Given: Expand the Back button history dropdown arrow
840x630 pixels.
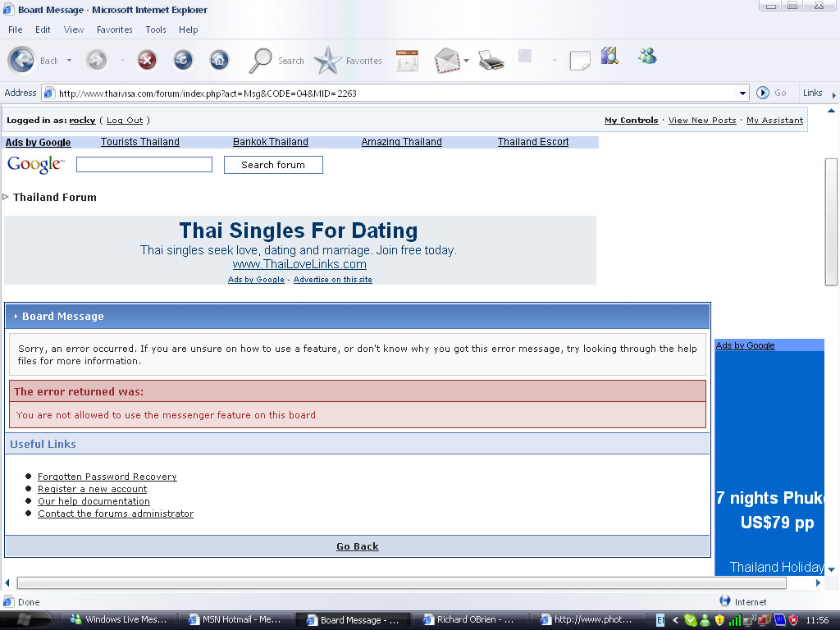Looking at the screenshot, I should [70, 61].
